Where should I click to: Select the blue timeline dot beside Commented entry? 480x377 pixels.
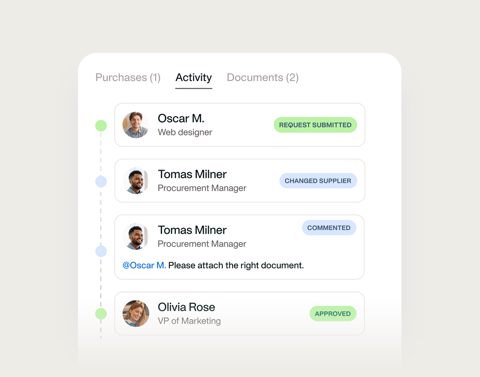pyautogui.click(x=101, y=251)
